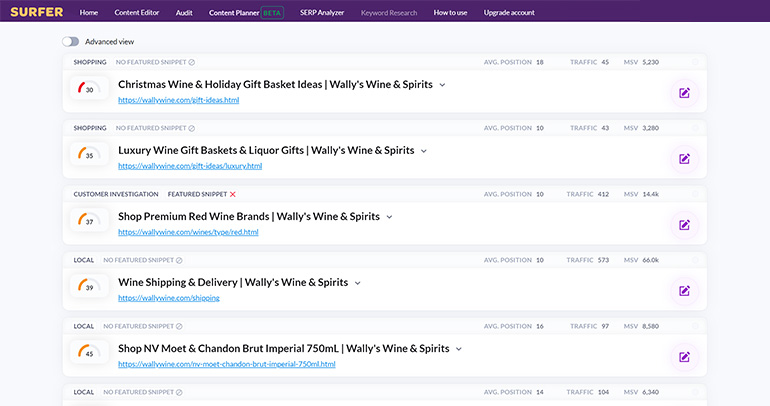Click the Surfer logo

click(x=36, y=12)
